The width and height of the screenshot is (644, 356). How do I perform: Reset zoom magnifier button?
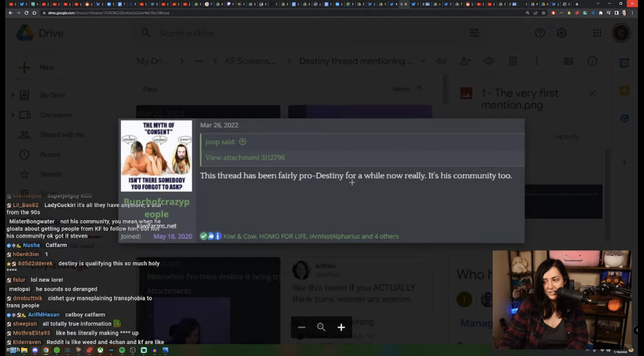321,327
